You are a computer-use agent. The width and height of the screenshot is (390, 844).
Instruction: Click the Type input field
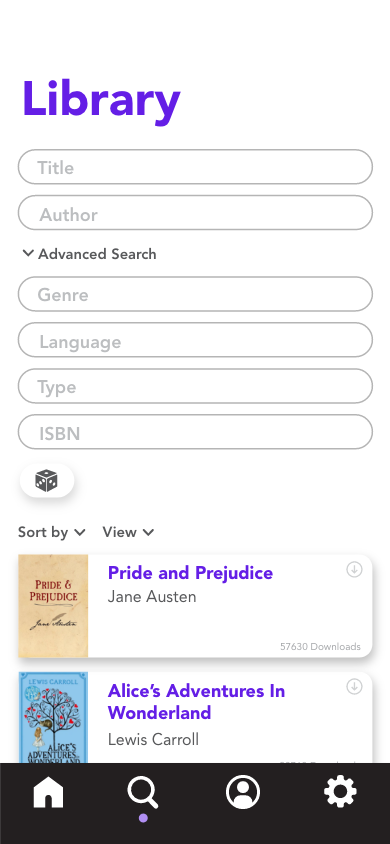point(195,386)
